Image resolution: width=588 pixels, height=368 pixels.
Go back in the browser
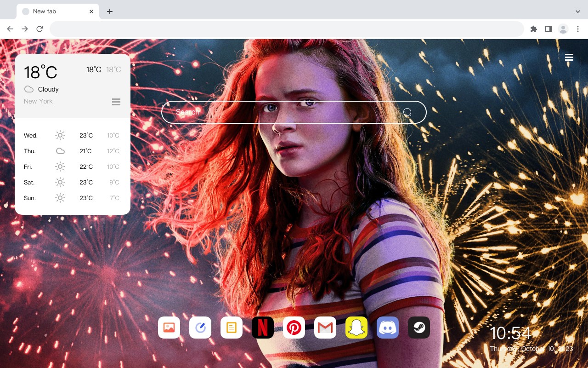click(x=10, y=29)
